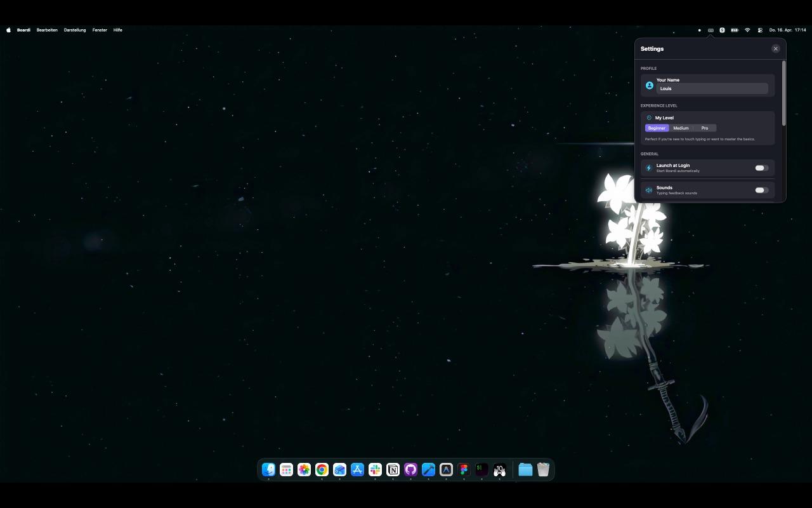Open Finder from the dock
The height and width of the screenshot is (508, 812).
269,469
